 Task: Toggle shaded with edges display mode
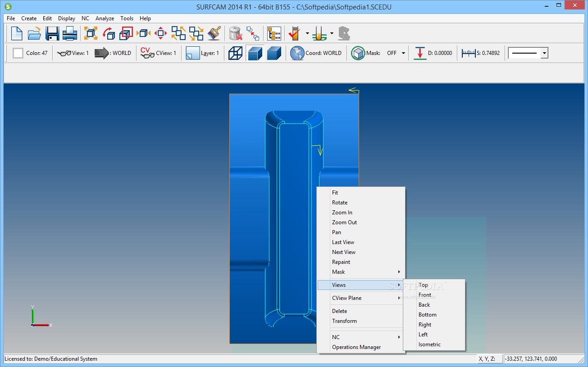[x=255, y=53]
